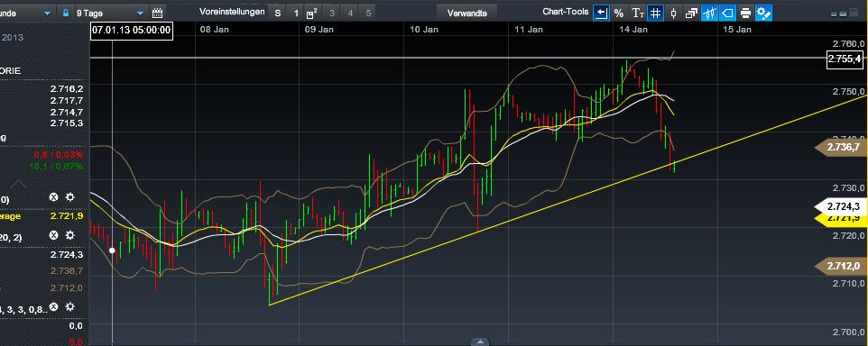Toggle the percent scale in Chart-Tools
868x346 pixels.
[x=618, y=14]
